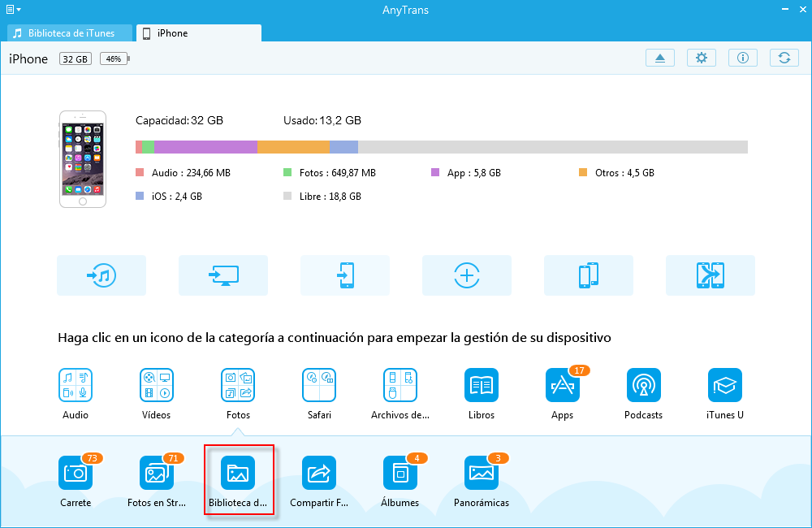The height and width of the screenshot is (528, 812).
Task: Click the Fotos : 649,87 MB legend
Action: [x=330, y=172]
